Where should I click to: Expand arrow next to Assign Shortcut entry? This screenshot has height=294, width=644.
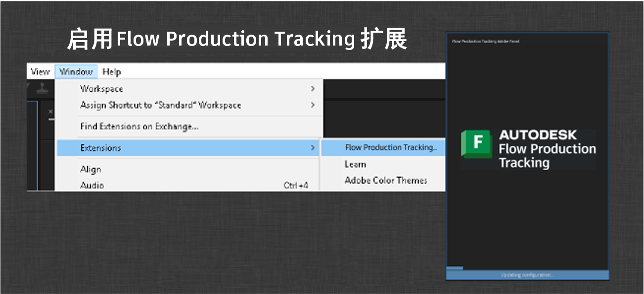313,105
